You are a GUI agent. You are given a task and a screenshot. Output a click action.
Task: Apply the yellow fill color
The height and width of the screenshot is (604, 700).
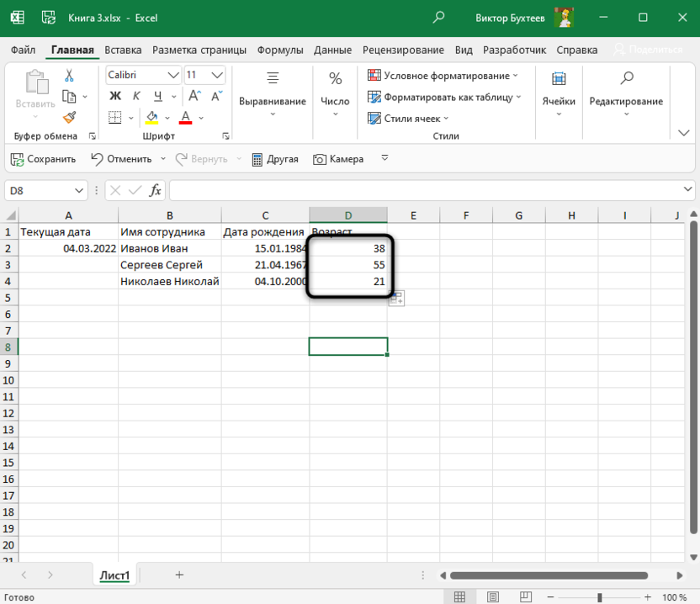152,118
